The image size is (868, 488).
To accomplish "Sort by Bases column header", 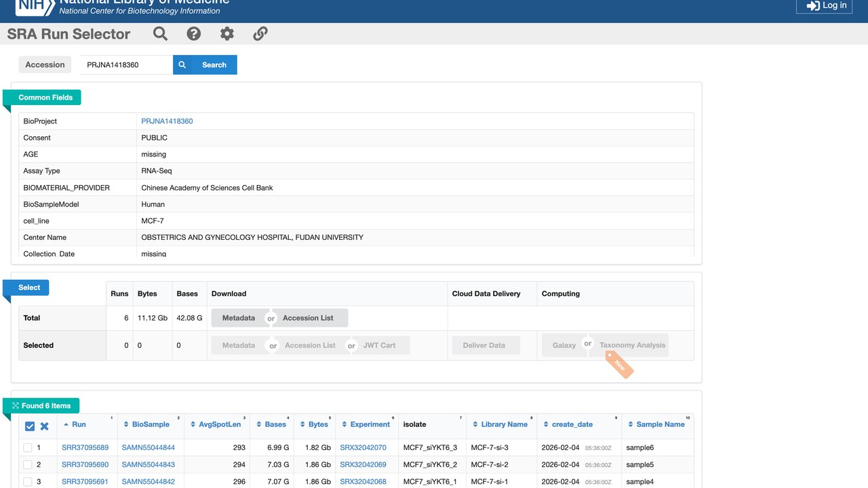I will point(275,424).
